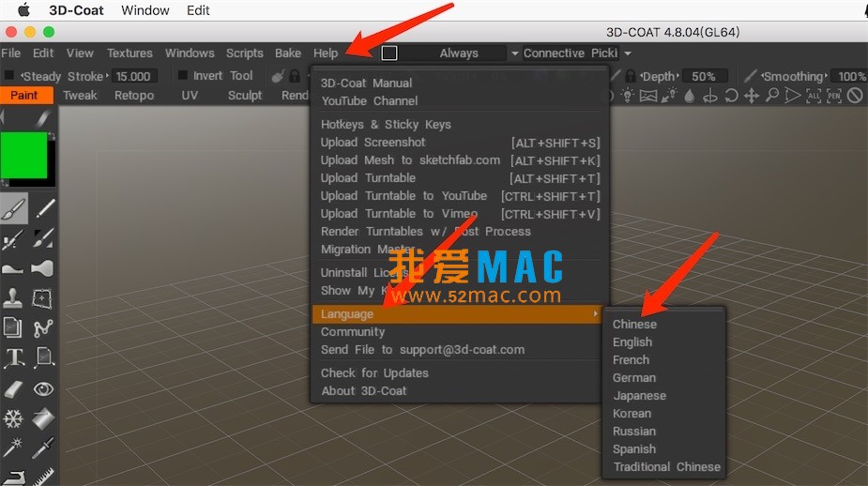Click the rotate camera arrow icon
This screenshot has height=486, width=868.
click(731, 97)
